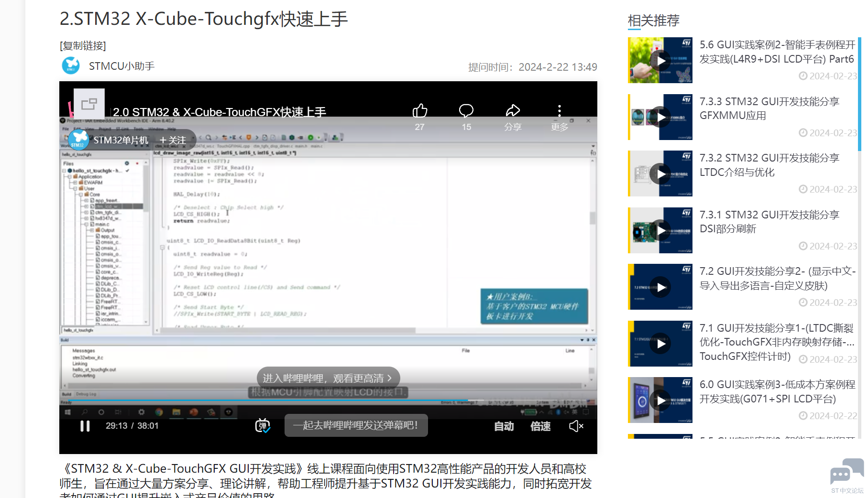The width and height of the screenshot is (868, 498).
Task: Click the page title 2.STM32 X-Cube-Touchgfx快速上手
Action: click(x=204, y=19)
